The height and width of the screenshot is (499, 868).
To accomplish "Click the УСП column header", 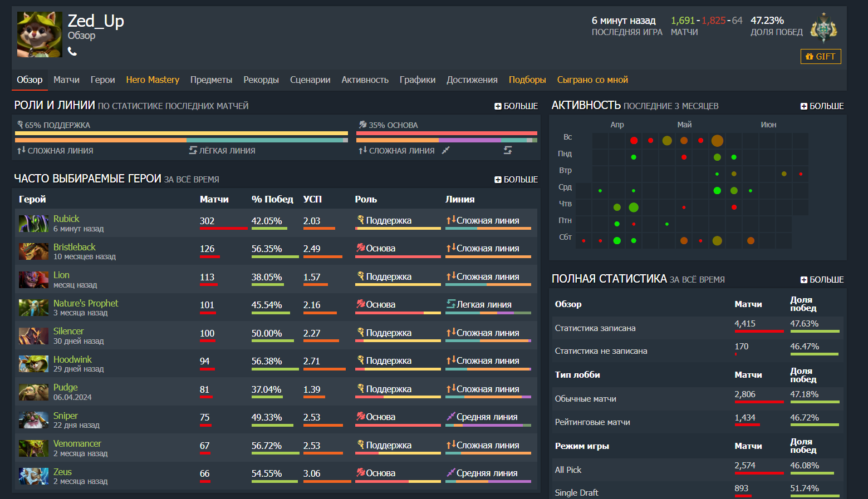I will click(312, 199).
